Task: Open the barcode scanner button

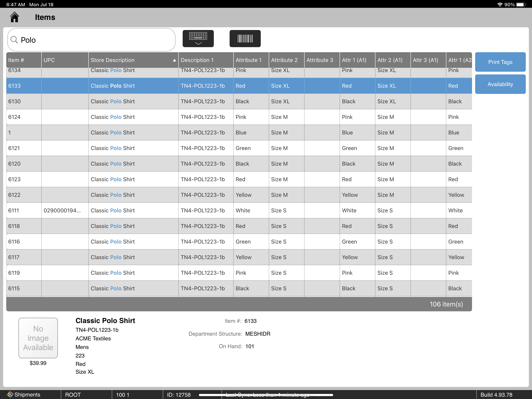Action: 245,39
